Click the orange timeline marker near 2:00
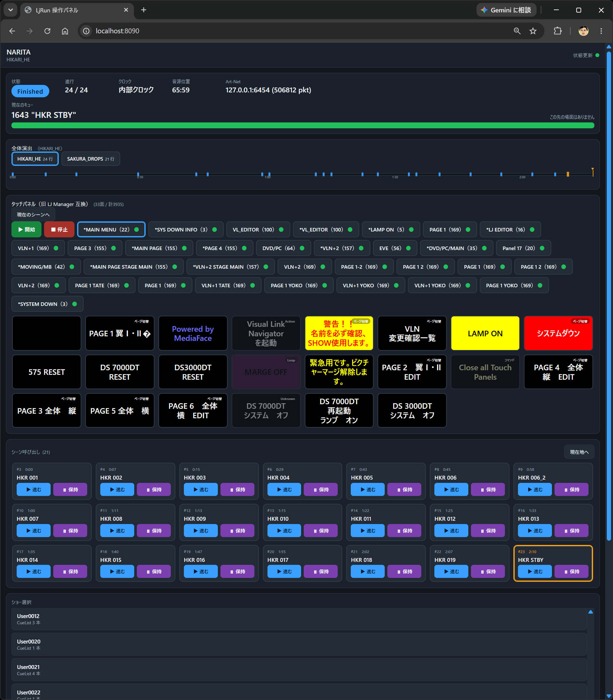This screenshot has width=613, height=700. [x=568, y=174]
